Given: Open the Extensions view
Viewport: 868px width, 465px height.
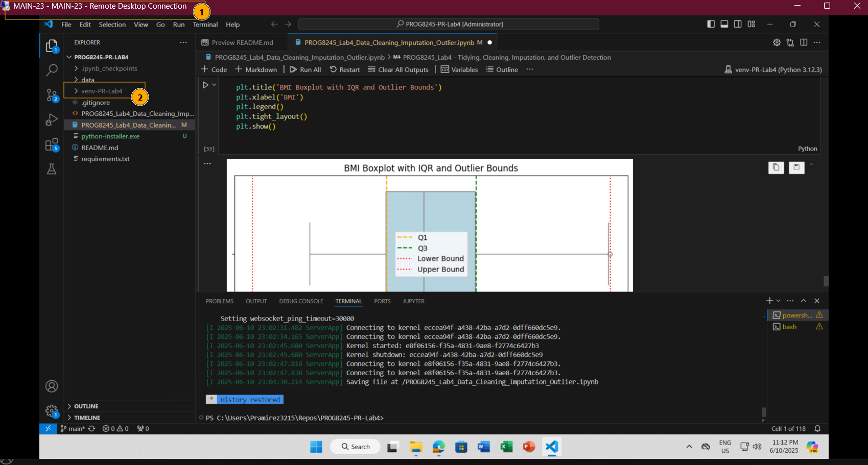Looking at the screenshot, I should click(x=52, y=145).
